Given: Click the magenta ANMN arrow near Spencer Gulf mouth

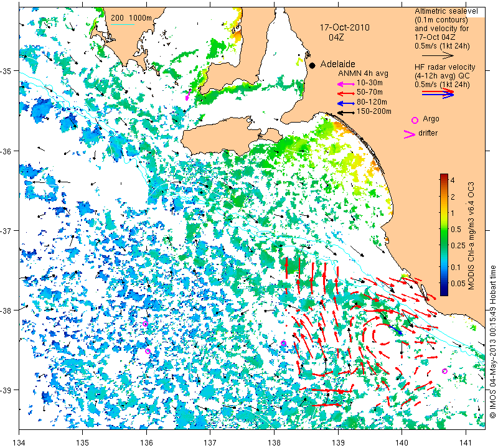Looking at the screenshot, I should [188, 95].
